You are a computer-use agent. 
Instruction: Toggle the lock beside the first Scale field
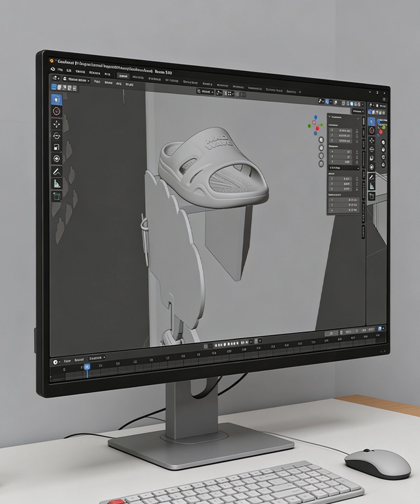[x=356, y=179]
